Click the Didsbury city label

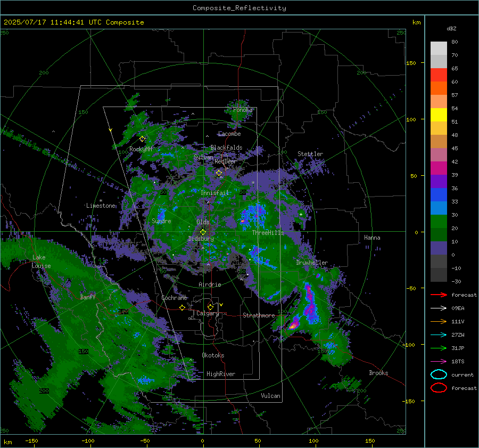tap(201, 239)
